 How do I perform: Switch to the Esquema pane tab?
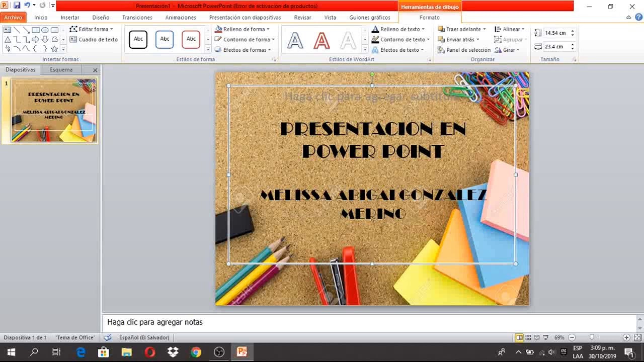(x=61, y=70)
